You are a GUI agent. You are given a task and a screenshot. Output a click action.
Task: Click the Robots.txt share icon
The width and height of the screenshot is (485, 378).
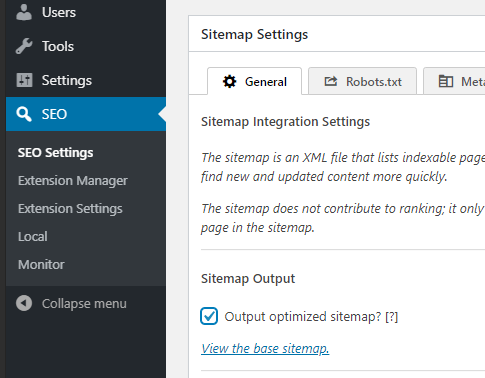(x=331, y=81)
